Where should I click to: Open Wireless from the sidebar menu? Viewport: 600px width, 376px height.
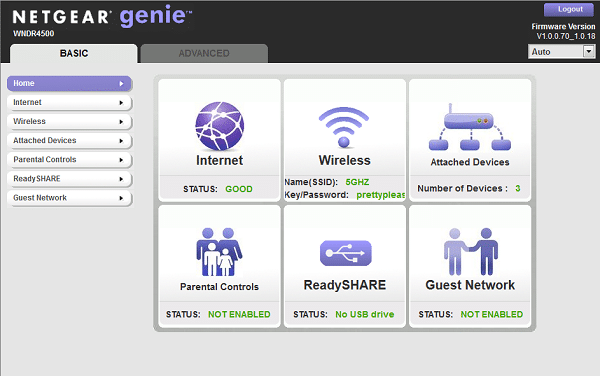(x=69, y=122)
